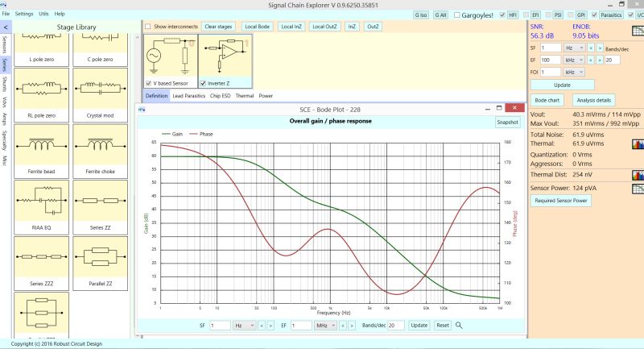Open the Power tab
Image resolution: width=644 pixels, height=349 pixels.
pos(266,96)
